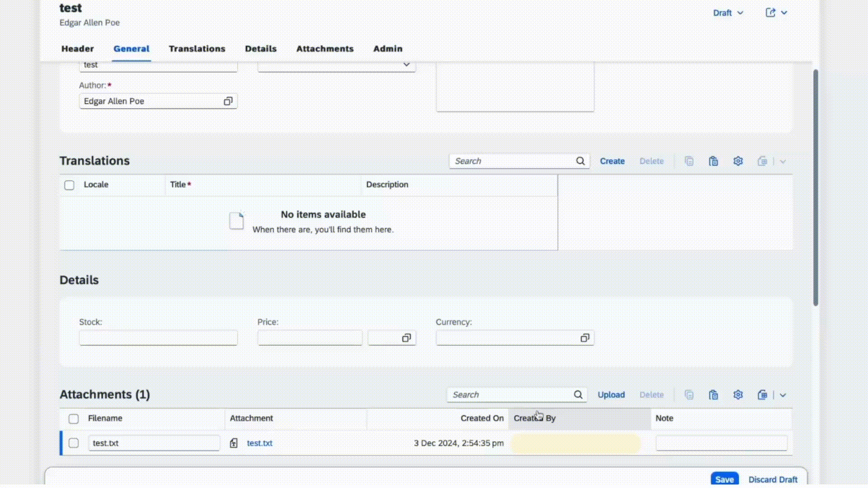Switch to the Translations tab

[x=197, y=49]
